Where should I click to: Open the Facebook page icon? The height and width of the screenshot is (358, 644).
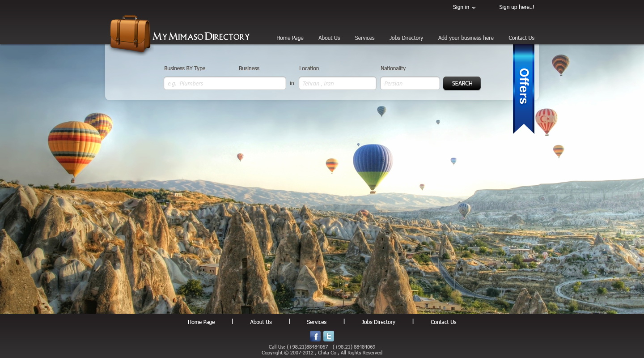pyautogui.click(x=315, y=336)
